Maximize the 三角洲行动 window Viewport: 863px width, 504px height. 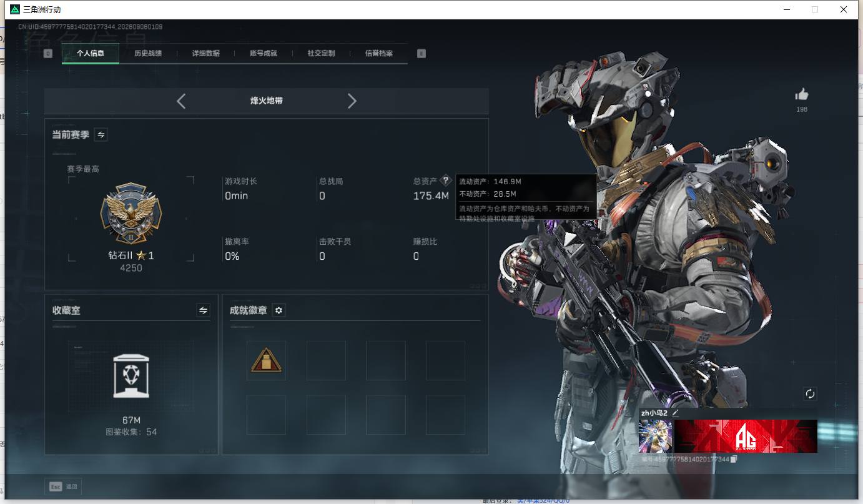point(815,9)
